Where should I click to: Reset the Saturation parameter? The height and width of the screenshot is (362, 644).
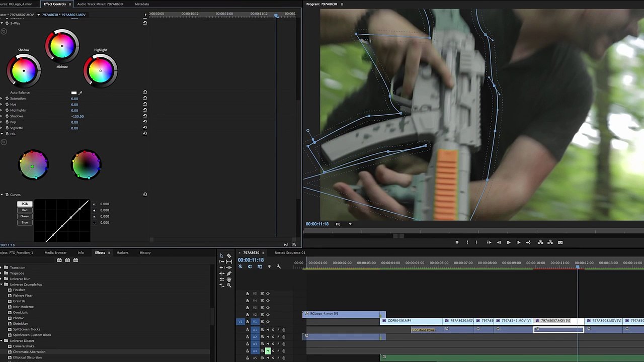pyautogui.click(x=145, y=98)
